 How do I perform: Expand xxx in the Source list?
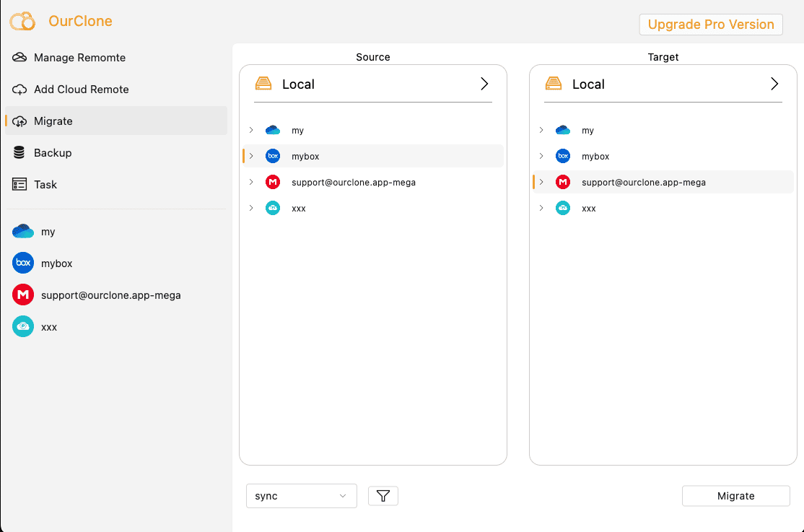(x=251, y=208)
